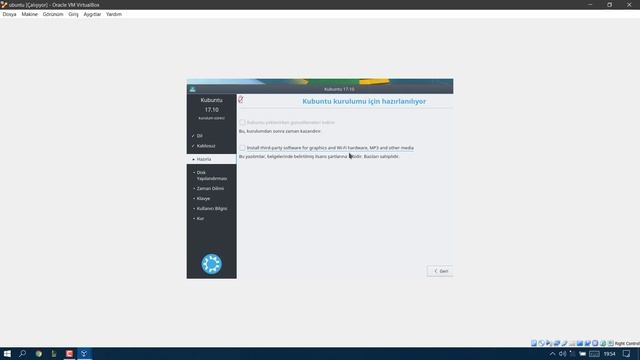The image size is (640, 360).
Task: Click the Geri back button
Action: 440,271
